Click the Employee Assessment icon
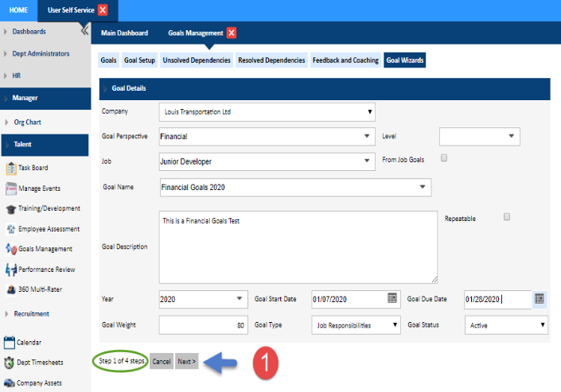The height and width of the screenshot is (392, 561). coord(10,229)
